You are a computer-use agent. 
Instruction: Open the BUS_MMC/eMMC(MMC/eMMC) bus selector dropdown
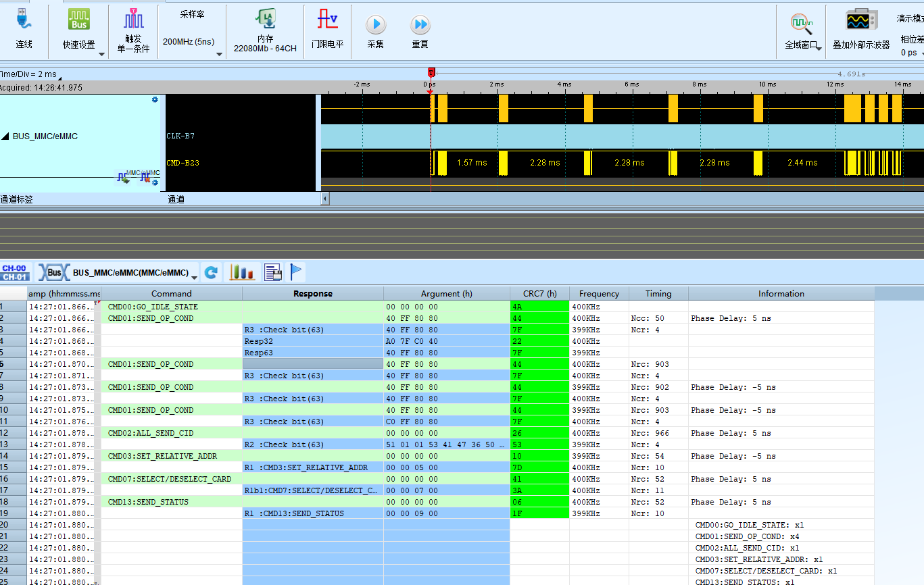pyautogui.click(x=195, y=277)
